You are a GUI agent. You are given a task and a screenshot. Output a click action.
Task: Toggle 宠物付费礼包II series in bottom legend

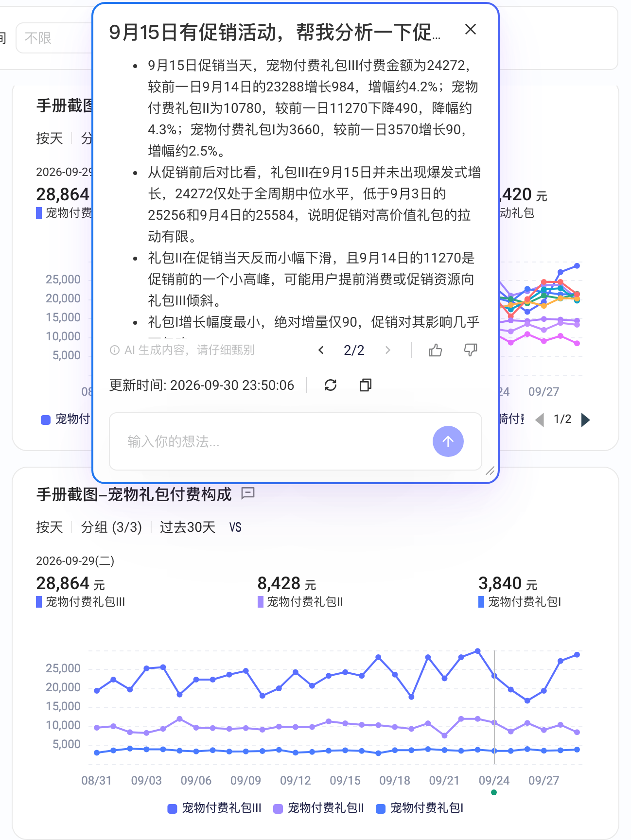click(319, 808)
